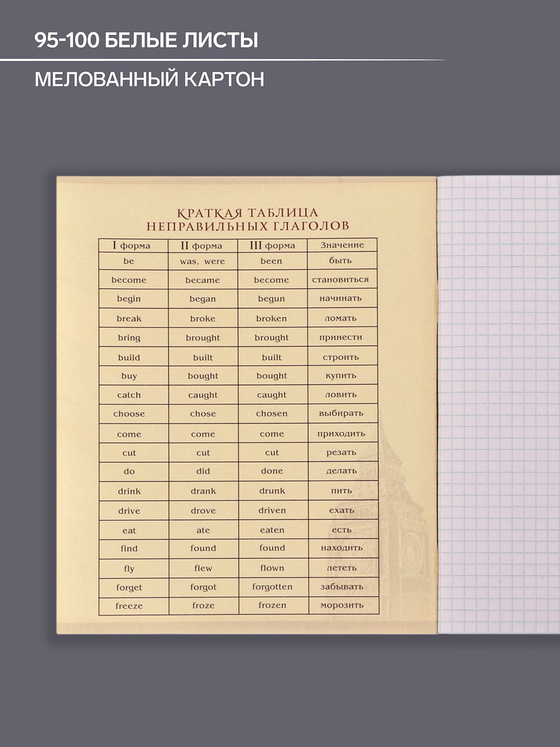
Task: Click the squared grid notebook page
Action: click(x=498, y=405)
